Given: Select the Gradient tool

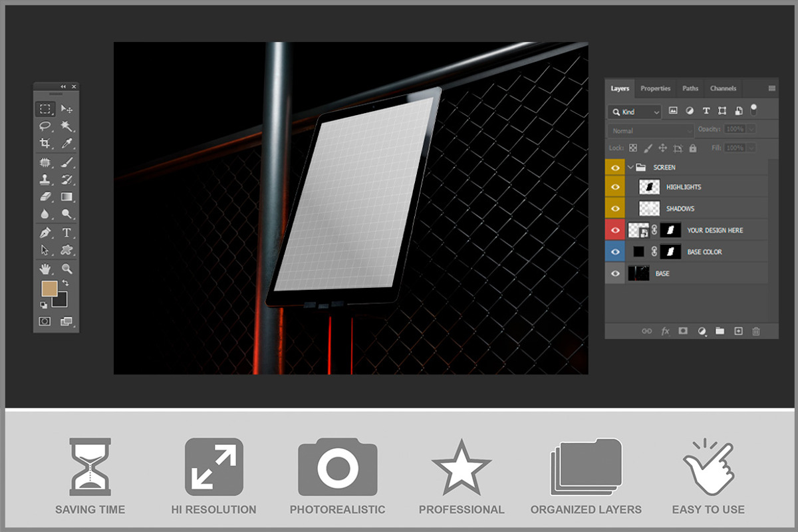Looking at the screenshot, I should coord(66,196).
